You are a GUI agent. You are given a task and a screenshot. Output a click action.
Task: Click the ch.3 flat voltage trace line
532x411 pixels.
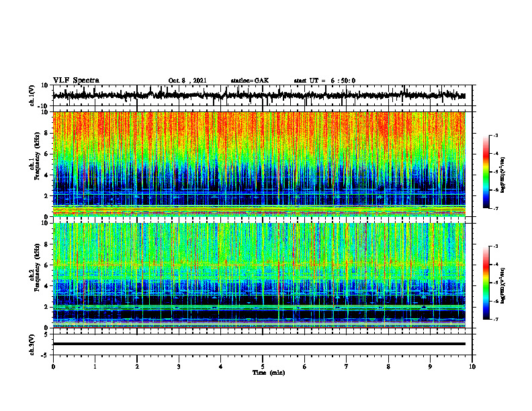click(x=259, y=344)
